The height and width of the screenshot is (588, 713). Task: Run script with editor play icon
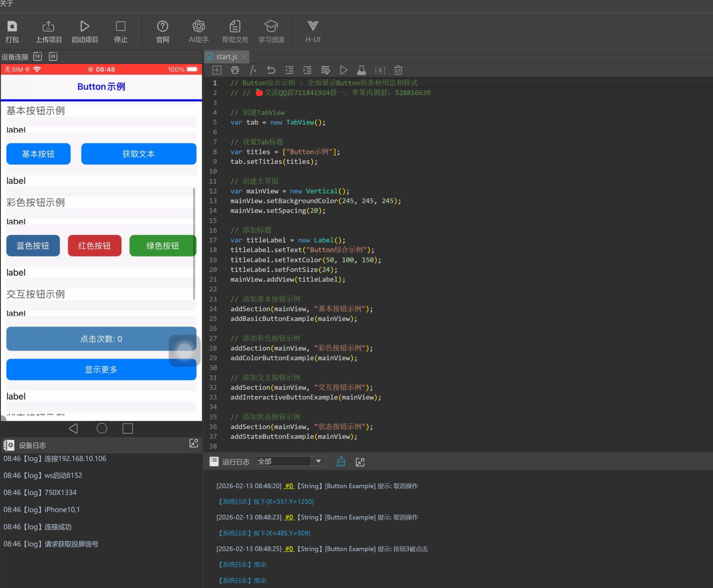click(x=344, y=70)
